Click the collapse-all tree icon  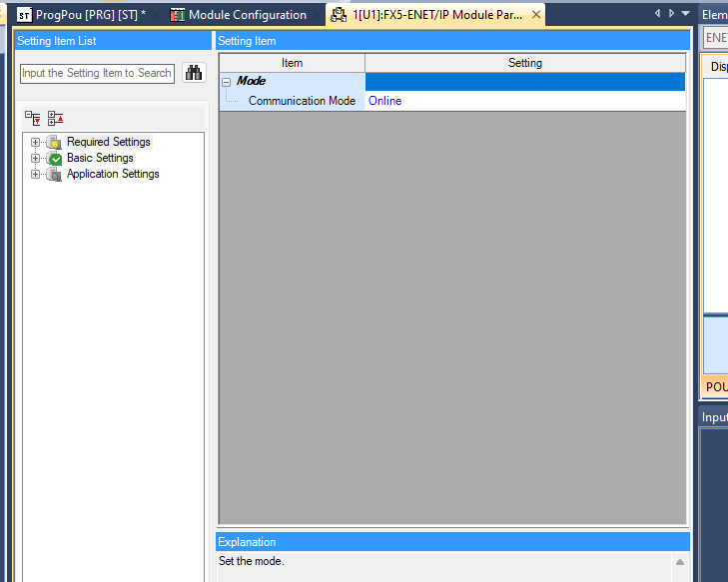tap(55, 118)
